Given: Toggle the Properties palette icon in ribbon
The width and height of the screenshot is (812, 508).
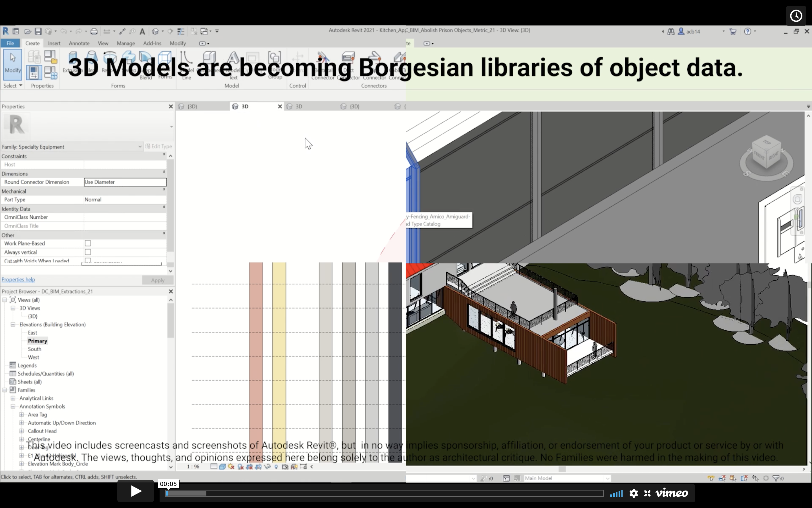Looking at the screenshot, I should point(34,73).
